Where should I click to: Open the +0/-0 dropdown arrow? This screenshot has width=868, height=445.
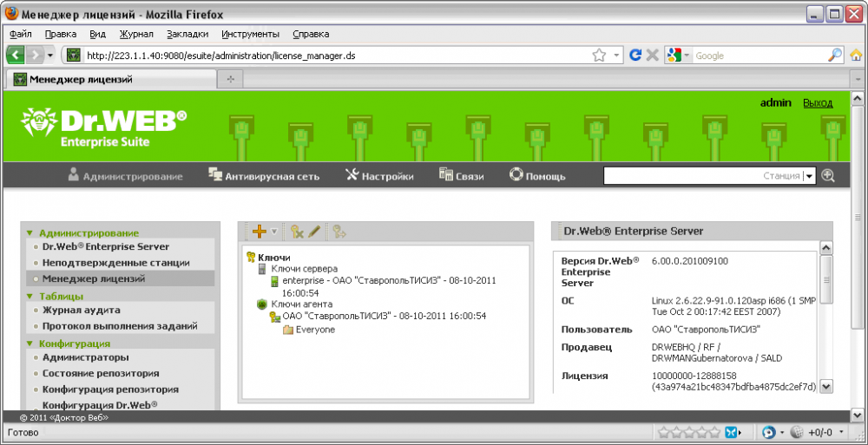click(x=841, y=432)
